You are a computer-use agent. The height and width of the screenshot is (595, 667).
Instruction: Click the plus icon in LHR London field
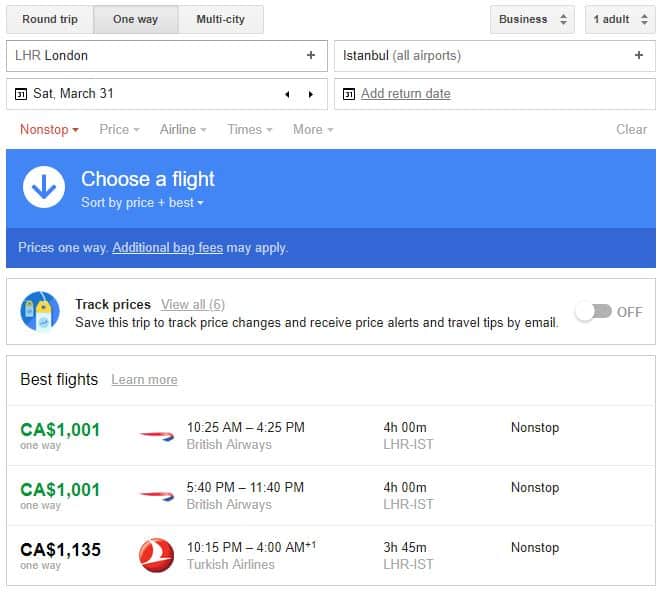(x=310, y=56)
